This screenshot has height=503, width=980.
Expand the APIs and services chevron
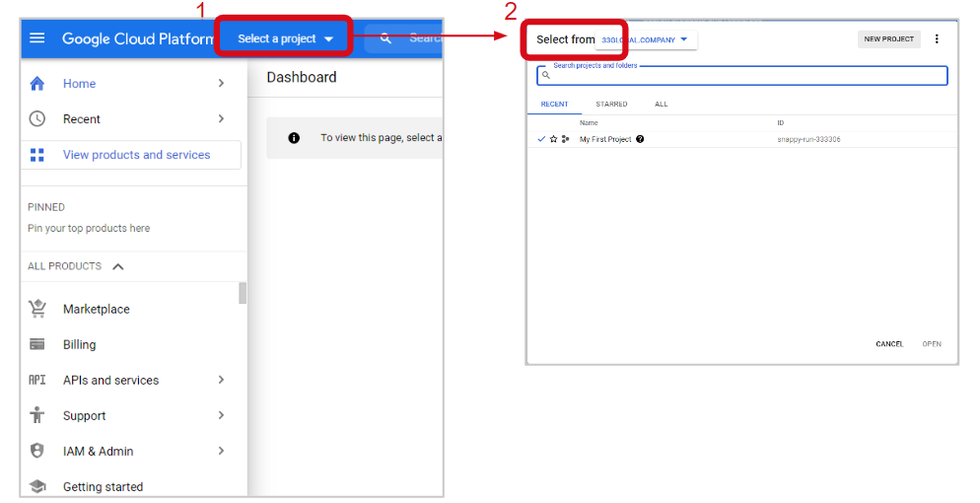pos(221,380)
